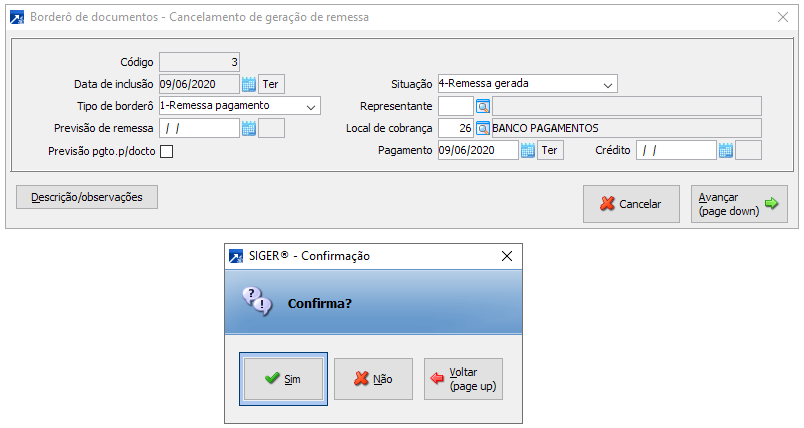Screen dimensions: 804x428
Task: Click the empty weekday box beside Previsão de remessa
Action: (x=271, y=128)
